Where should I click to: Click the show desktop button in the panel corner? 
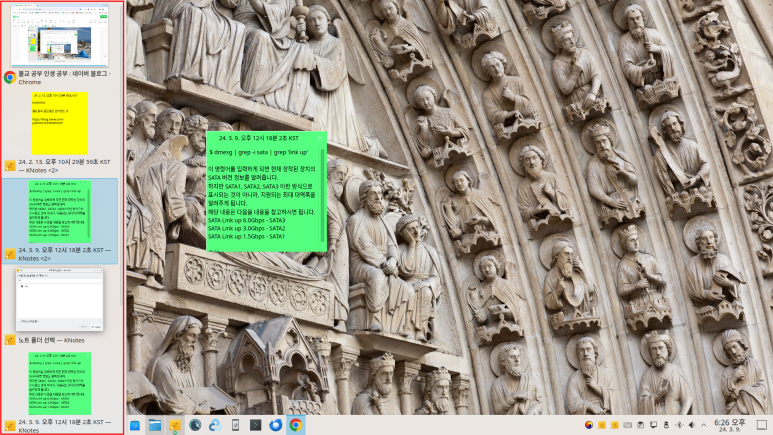point(762,425)
